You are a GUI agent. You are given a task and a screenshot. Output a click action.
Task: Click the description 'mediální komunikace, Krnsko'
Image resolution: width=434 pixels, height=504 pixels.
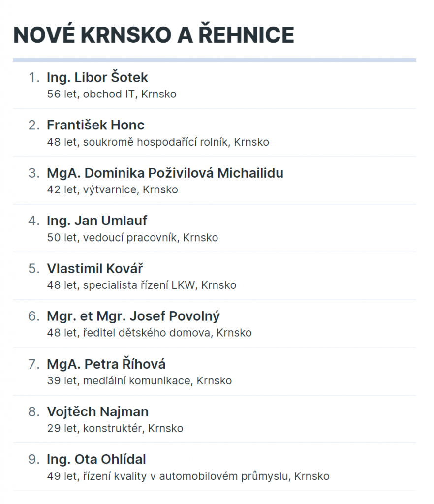point(157,380)
